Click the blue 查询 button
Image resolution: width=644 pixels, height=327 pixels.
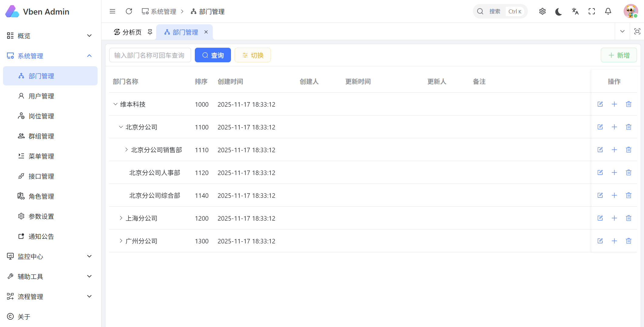click(x=213, y=55)
